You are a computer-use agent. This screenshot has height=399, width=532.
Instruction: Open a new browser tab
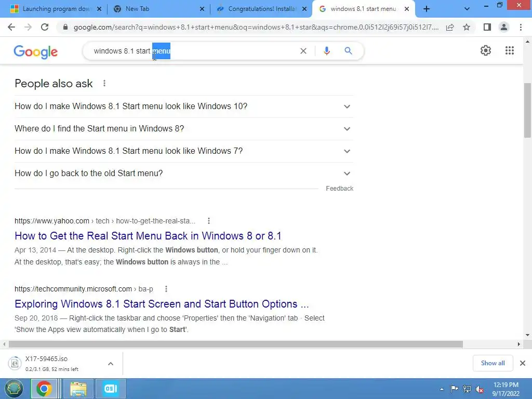[427, 9]
